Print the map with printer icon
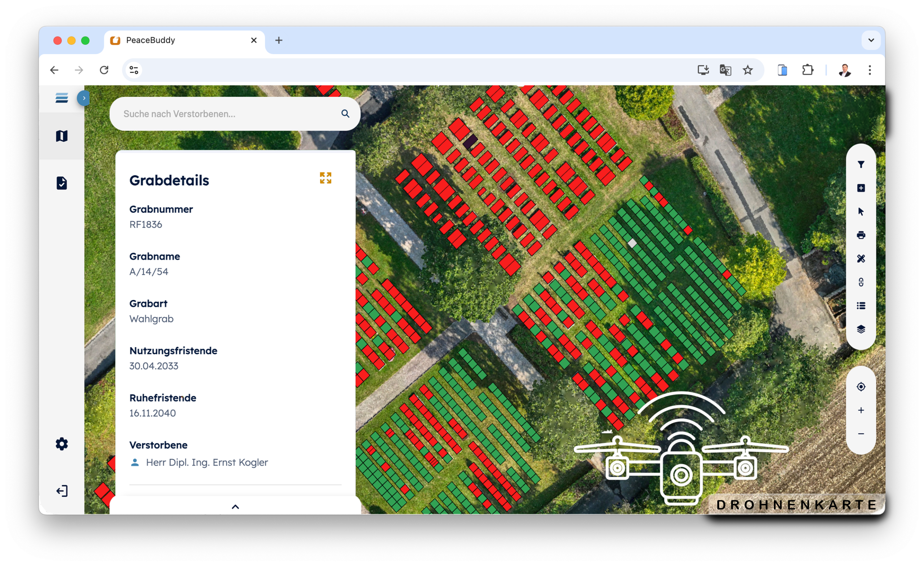 (860, 235)
